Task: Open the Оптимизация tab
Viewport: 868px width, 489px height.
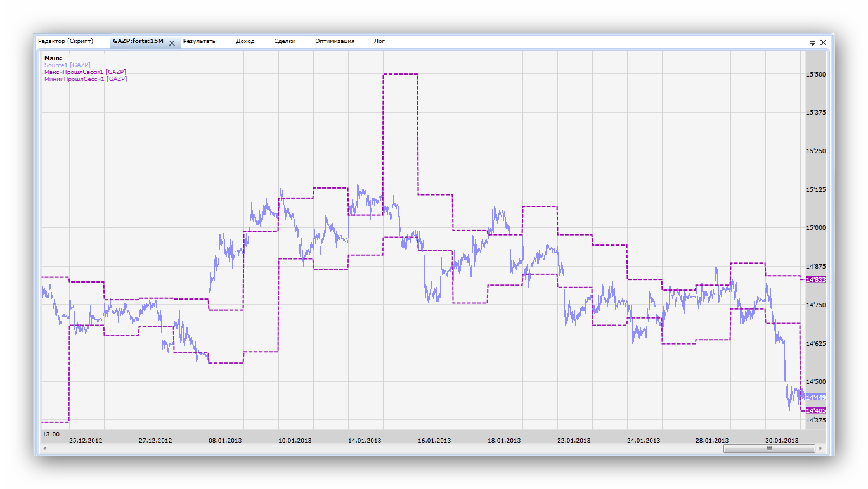Action: coord(335,41)
